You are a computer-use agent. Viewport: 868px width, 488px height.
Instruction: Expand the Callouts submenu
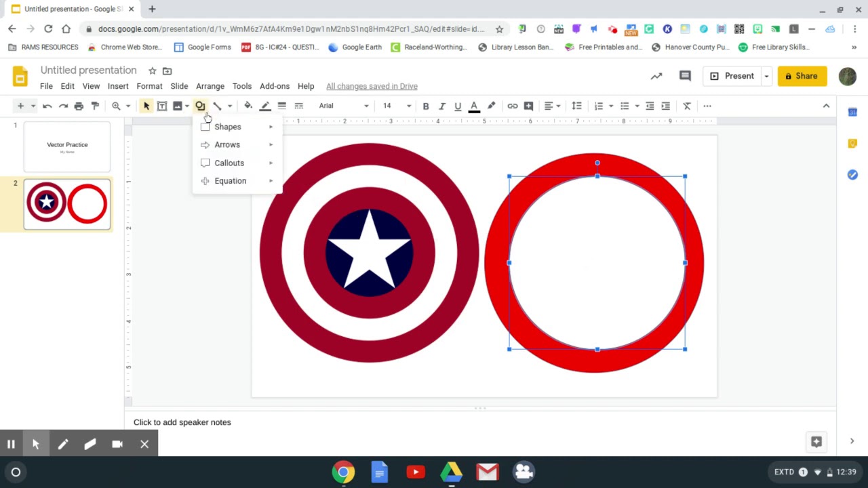pos(237,163)
